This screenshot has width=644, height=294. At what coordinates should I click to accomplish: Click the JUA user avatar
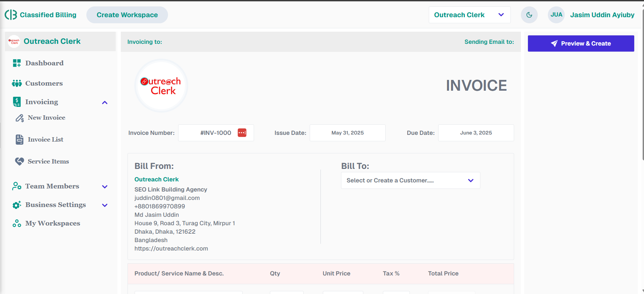click(556, 15)
